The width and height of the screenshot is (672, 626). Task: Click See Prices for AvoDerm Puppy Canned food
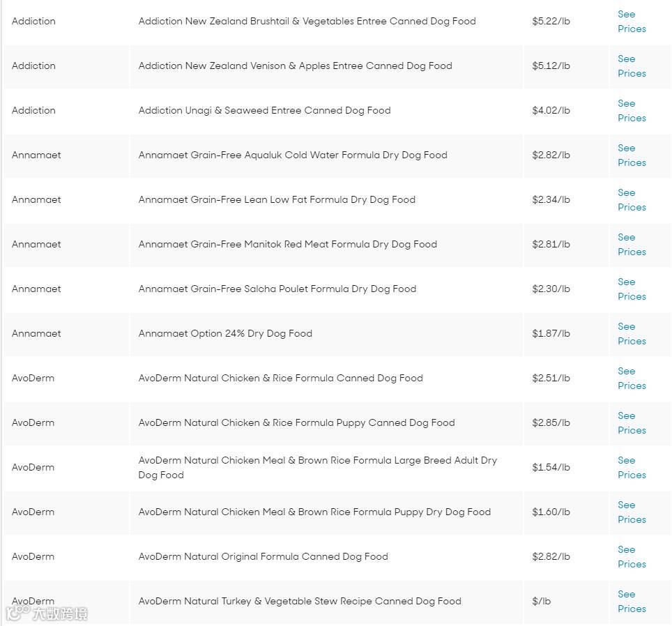pyautogui.click(x=632, y=422)
